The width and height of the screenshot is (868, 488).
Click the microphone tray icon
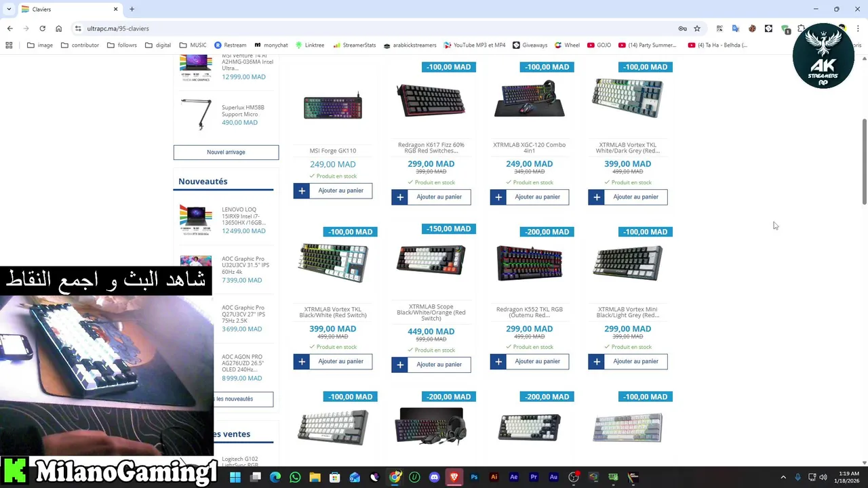pyautogui.click(x=797, y=477)
